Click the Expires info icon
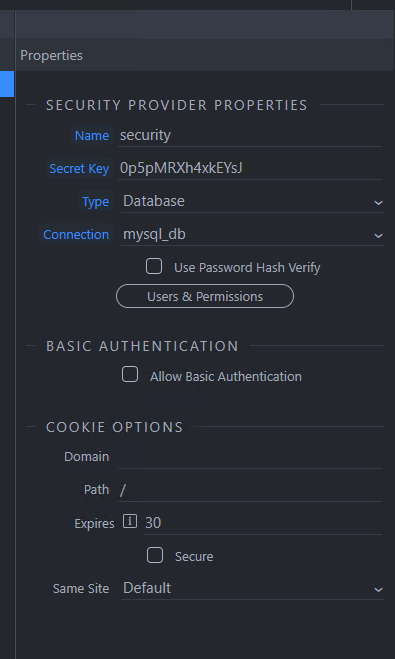 (x=130, y=522)
